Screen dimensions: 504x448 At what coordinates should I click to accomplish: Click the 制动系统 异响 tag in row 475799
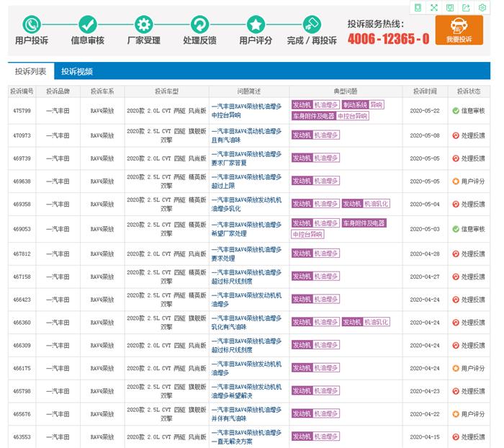point(363,105)
